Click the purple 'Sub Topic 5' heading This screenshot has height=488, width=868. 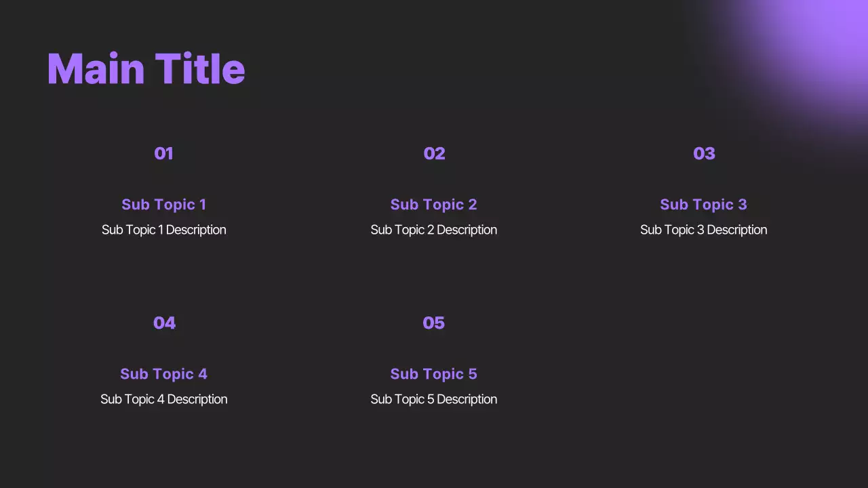433,373
